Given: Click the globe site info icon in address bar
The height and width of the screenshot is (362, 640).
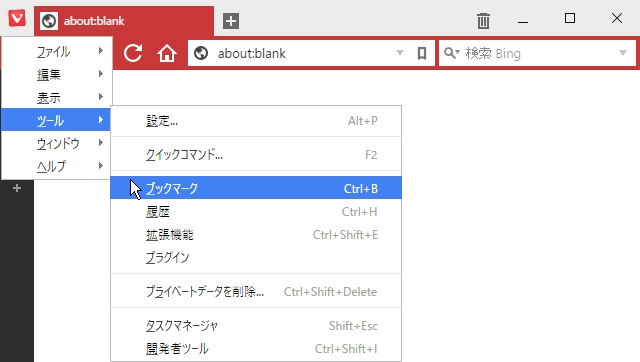Looking at the screenshot, I should [201, 53].
